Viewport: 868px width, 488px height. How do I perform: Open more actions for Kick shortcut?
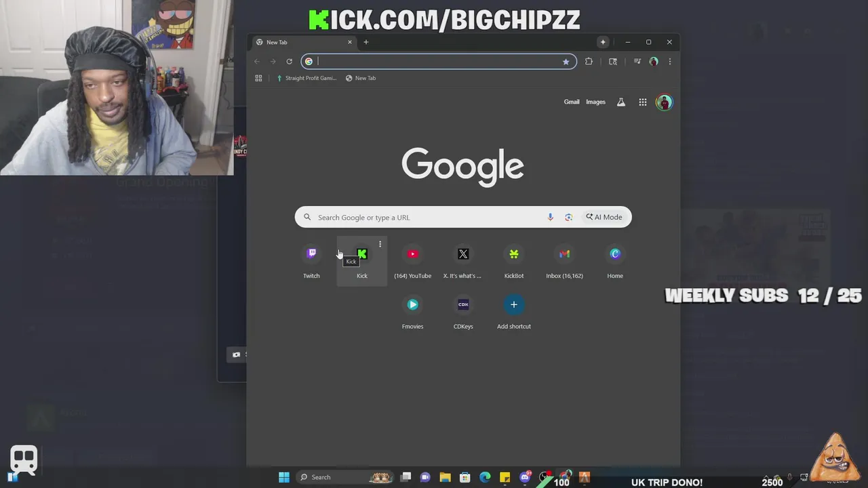tap(380, 244)
